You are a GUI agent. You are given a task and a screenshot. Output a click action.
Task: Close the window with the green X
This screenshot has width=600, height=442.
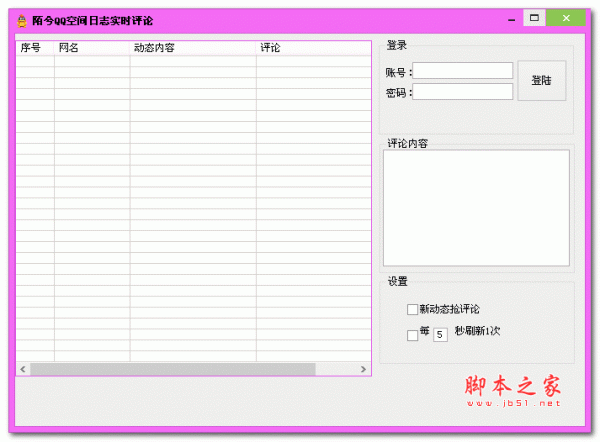(x=566, y=18)
